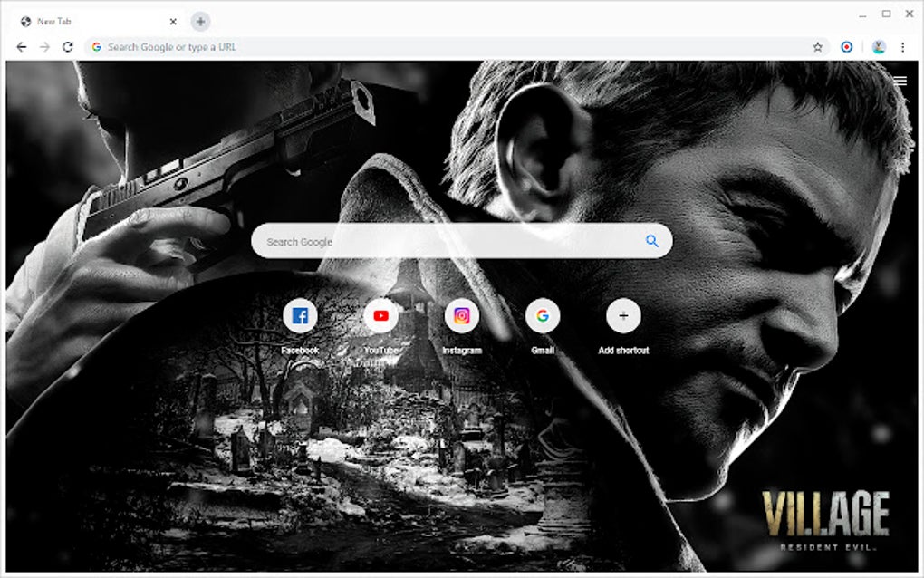Open the YouTube shortcut

380,316
